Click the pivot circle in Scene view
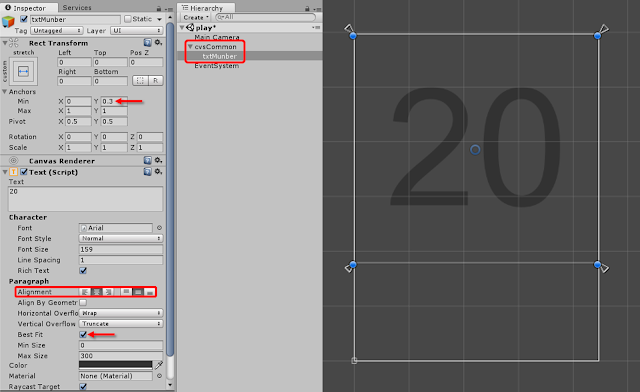 point(475,150)
